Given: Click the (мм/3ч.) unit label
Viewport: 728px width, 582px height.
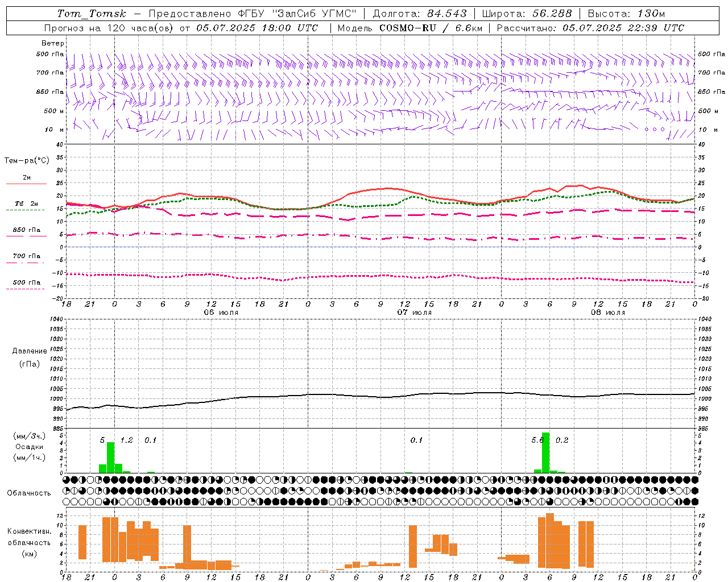Looking at the screenshot, I should 29,436.
